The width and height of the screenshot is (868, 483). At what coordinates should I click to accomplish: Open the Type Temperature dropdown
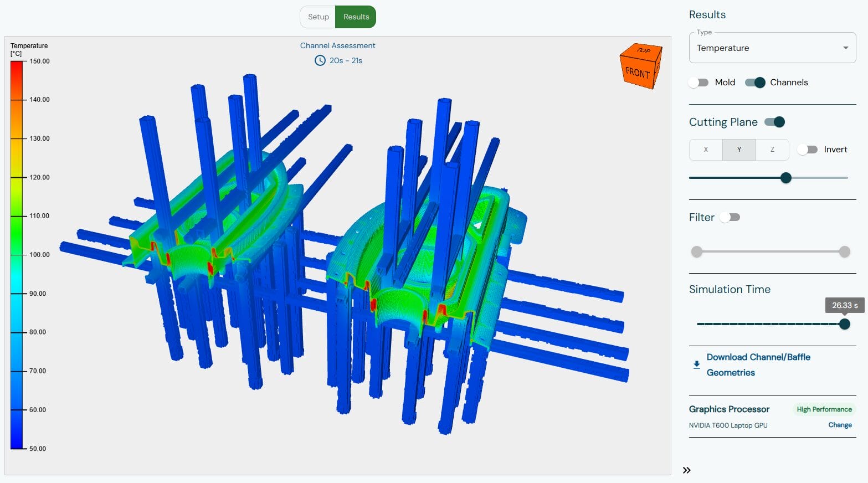[x=772, y=48]
